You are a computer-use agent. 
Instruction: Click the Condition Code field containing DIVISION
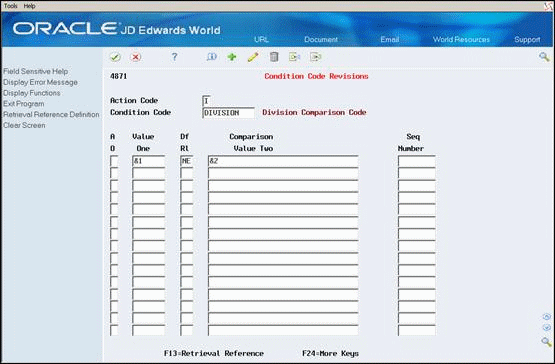228,113
